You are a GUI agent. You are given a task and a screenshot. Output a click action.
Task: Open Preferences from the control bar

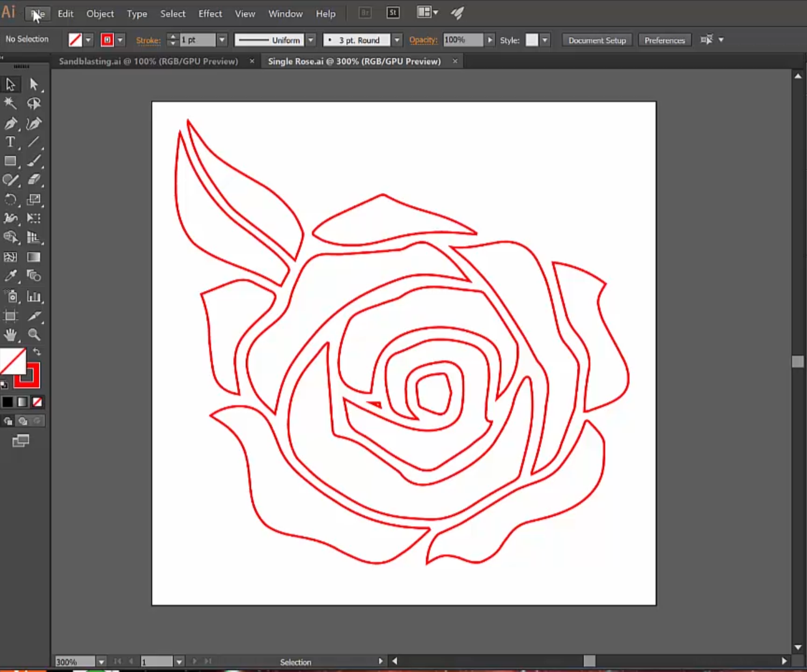tap(664, 40)
